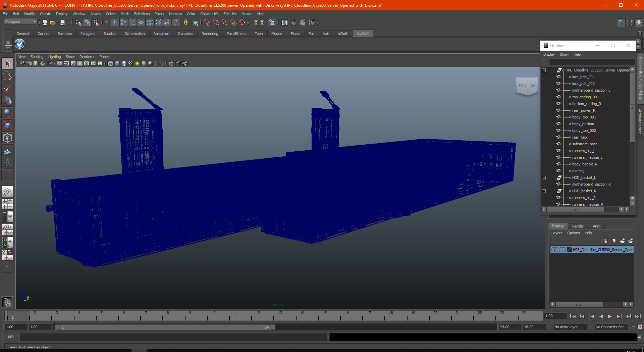Open the Render Settings icon

pos(312,22)
